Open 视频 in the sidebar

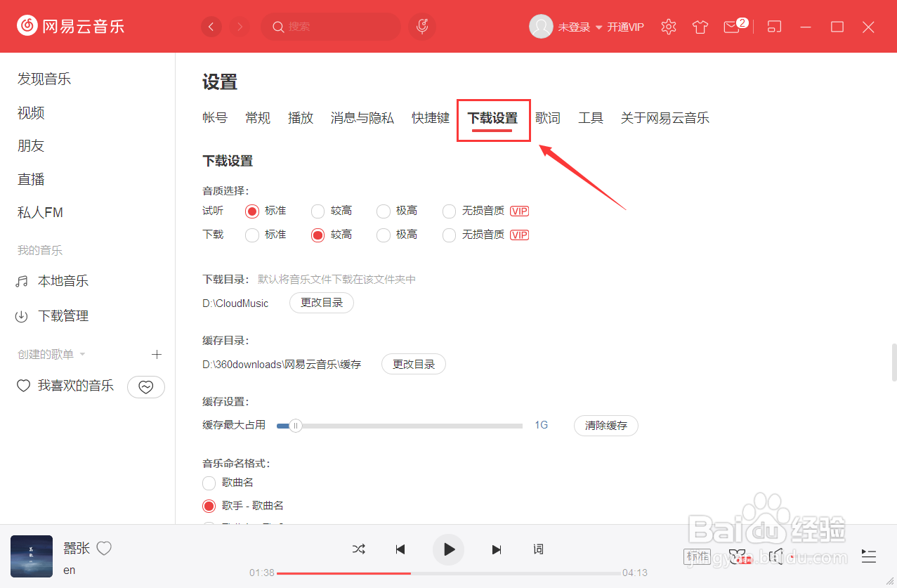click(x=31, y=112)
